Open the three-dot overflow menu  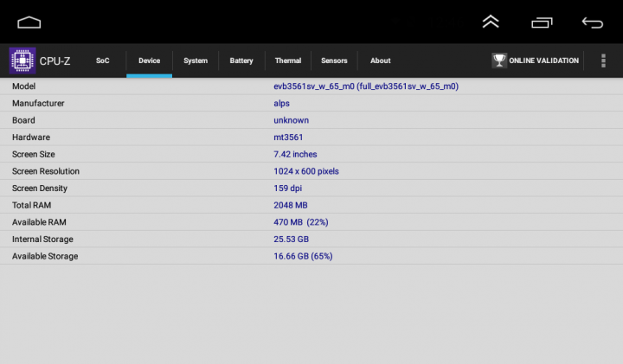pyautogui.click(x=603, y=61)
